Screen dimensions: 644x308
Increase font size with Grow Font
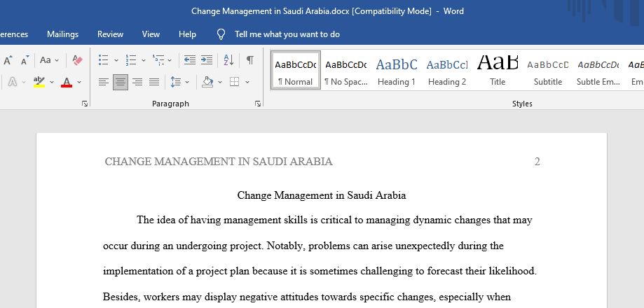click(x=8, y=60)
